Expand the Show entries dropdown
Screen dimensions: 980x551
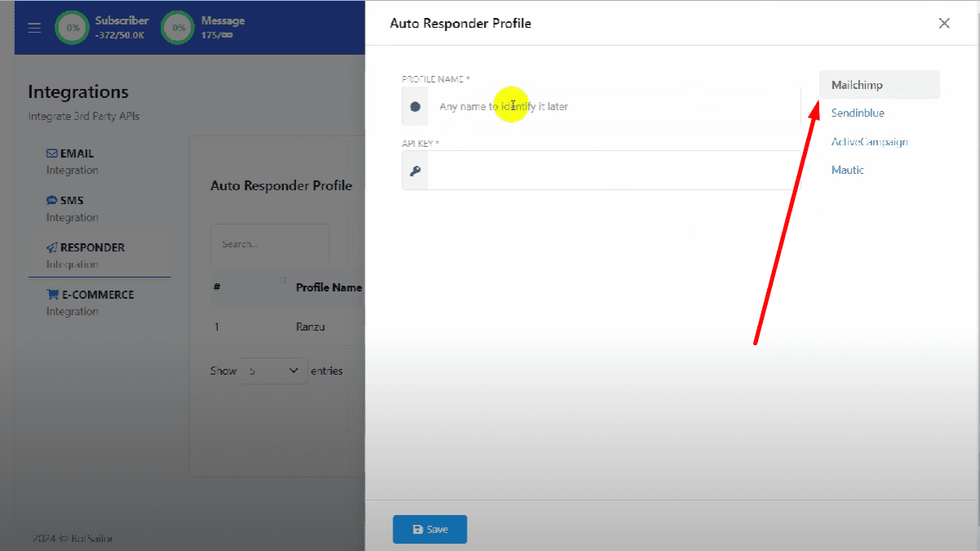pyautogui.click(x=274, y=371)
